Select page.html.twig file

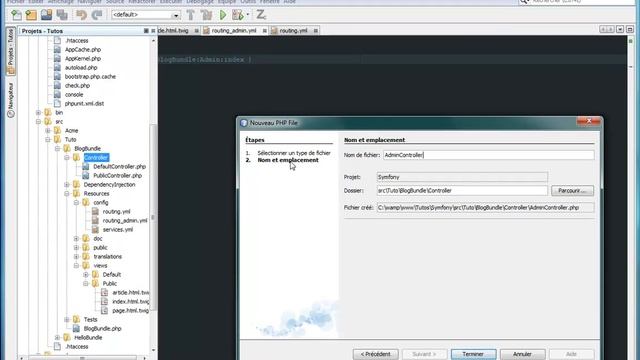click(131, 311)
